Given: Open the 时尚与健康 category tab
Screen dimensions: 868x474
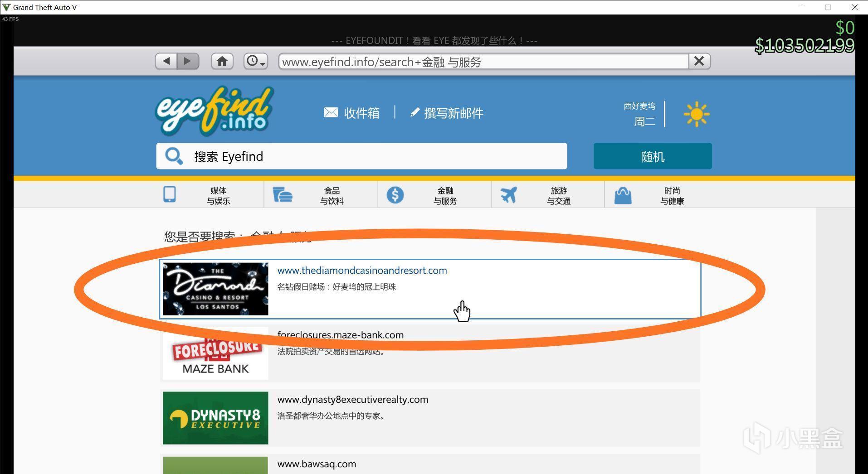Looking at the screenshot, I should coord(661,195).
